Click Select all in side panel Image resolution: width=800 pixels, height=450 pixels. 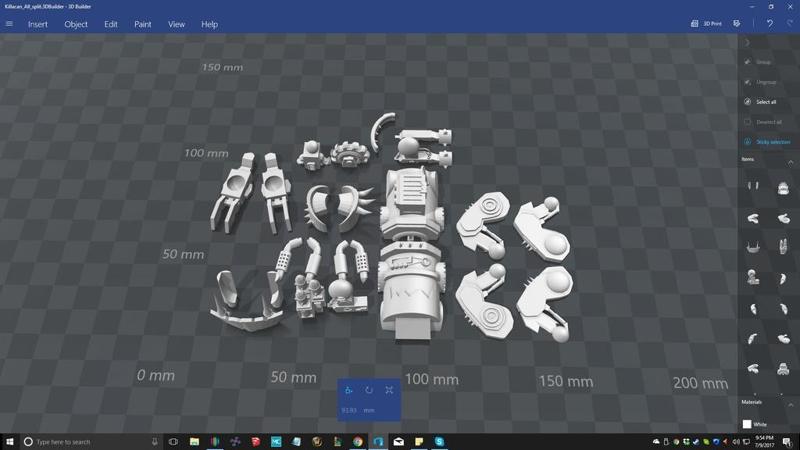coord(760,102)
